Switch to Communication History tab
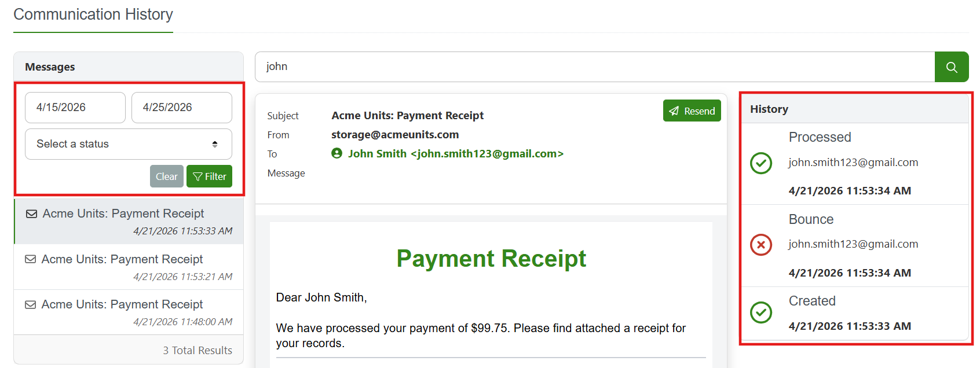This screenshot has width=980, height=368. click(x=93, y=14)
